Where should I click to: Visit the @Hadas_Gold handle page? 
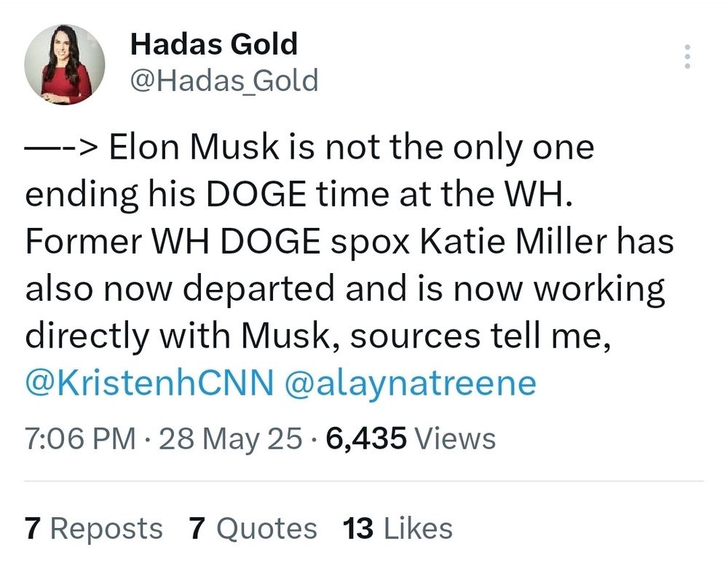224,80
